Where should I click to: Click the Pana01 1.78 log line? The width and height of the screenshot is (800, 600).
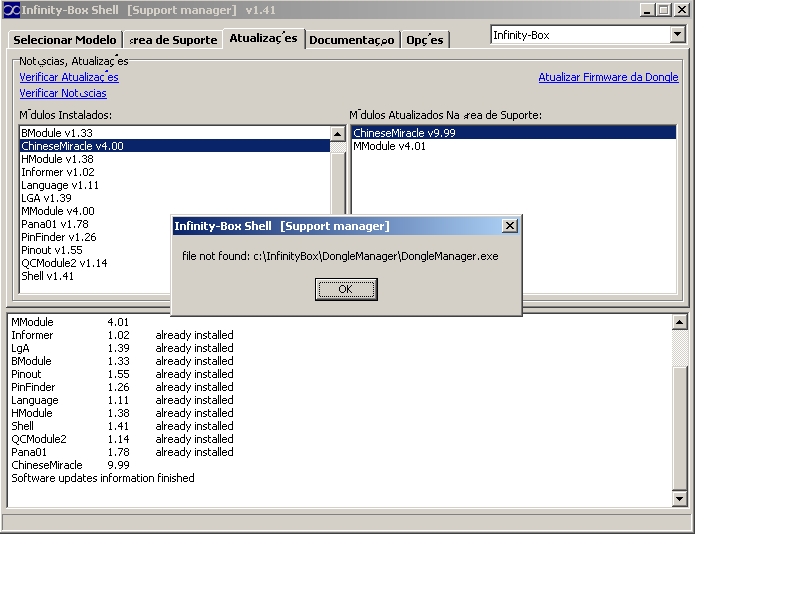122,452
